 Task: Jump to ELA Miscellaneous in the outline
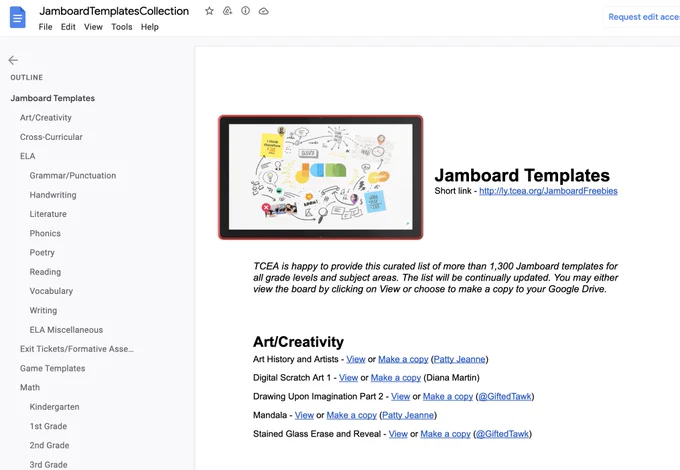[66, 330]
